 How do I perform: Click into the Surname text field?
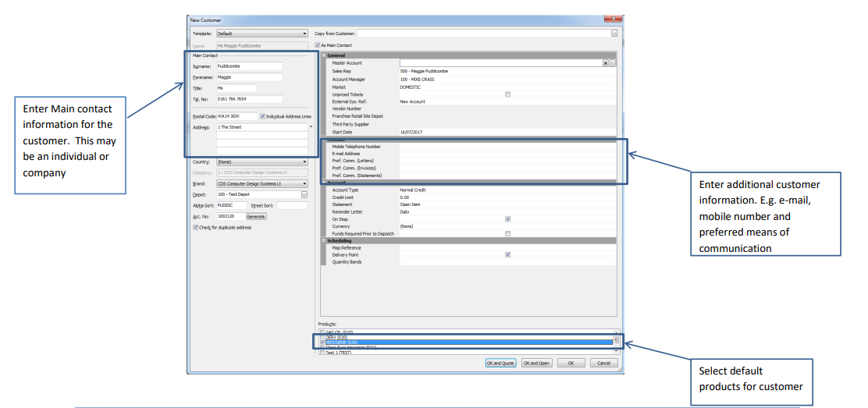tap(249, 66)
